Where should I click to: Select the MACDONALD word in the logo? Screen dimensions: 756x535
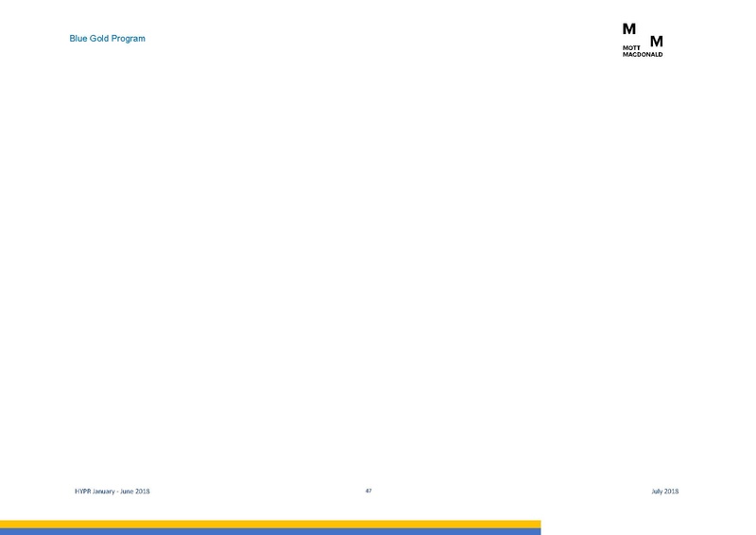643,55
